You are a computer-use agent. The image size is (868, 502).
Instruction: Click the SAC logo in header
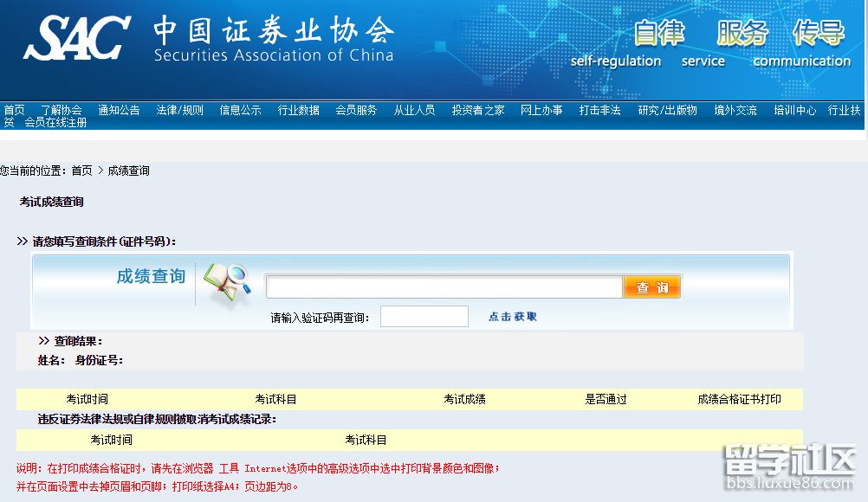[78, 37]
